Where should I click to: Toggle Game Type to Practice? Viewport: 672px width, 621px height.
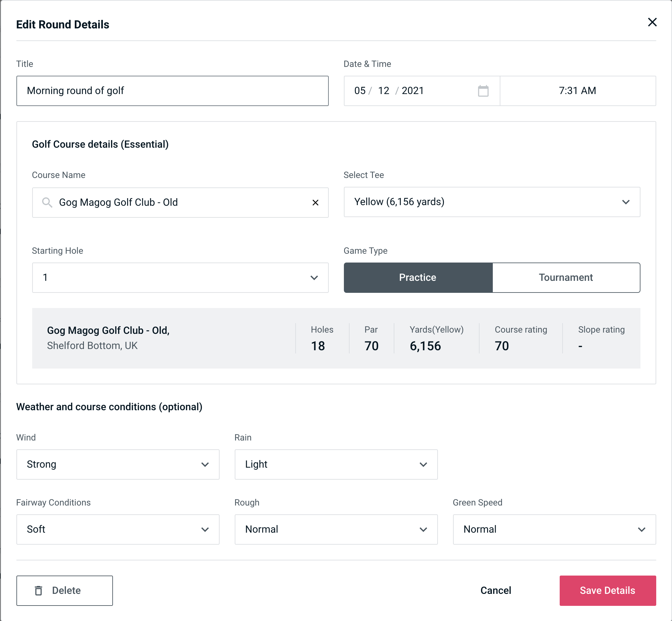(417, 277)
